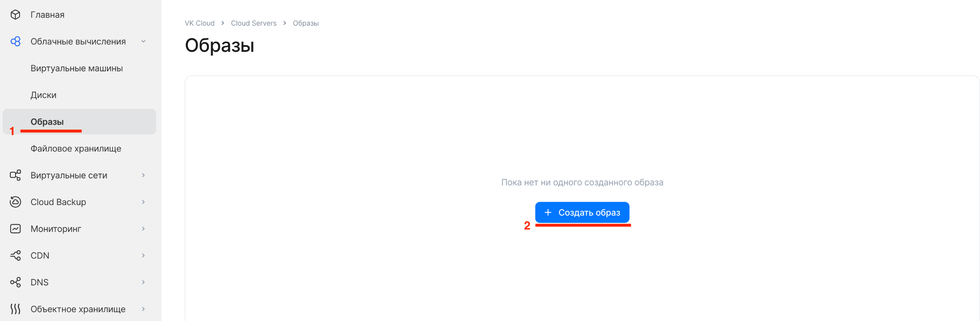Collapse the Облачные вычисления section chevron

(143, 41)
